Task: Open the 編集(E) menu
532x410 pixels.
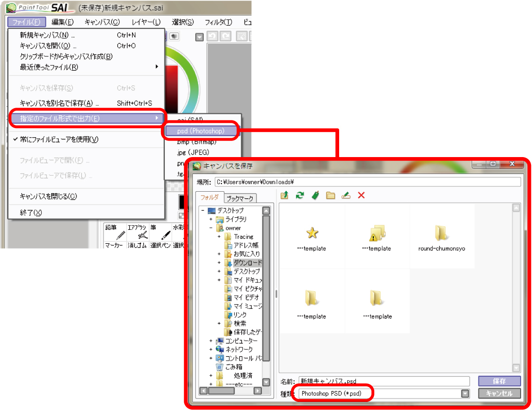Action: (x=62, y=22)
